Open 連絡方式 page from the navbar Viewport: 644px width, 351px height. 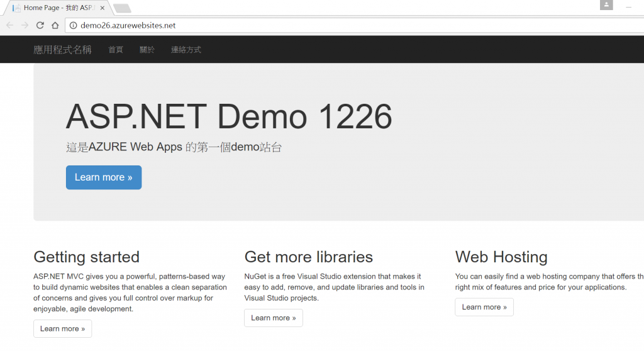[x=186, y=50]
